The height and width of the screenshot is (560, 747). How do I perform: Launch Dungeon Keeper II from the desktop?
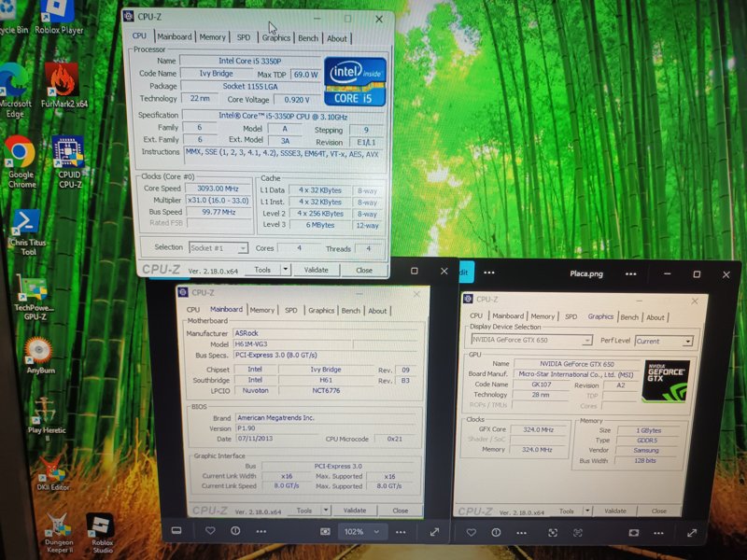(59, 532)
